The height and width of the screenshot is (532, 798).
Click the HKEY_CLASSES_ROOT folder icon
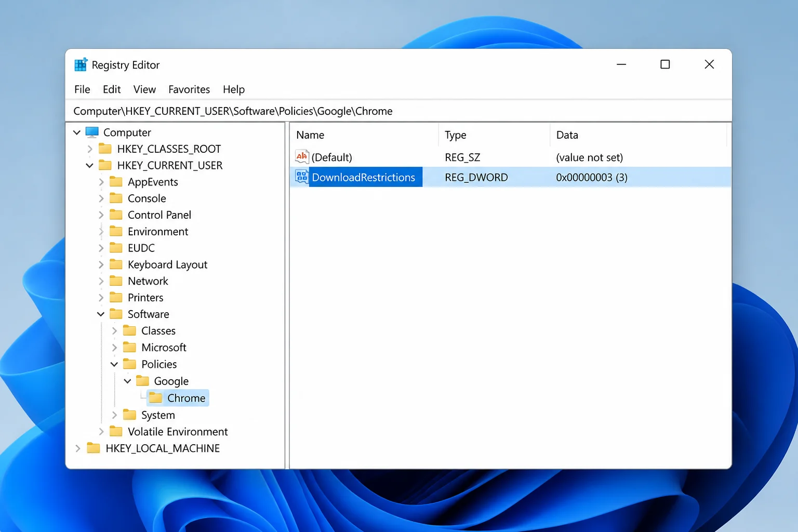pos(105,149)
